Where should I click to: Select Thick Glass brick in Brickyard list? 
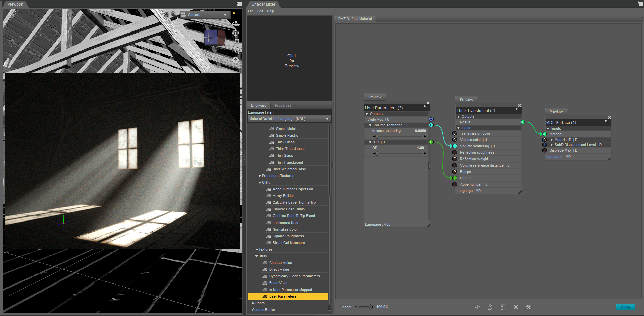click(285, 142)
